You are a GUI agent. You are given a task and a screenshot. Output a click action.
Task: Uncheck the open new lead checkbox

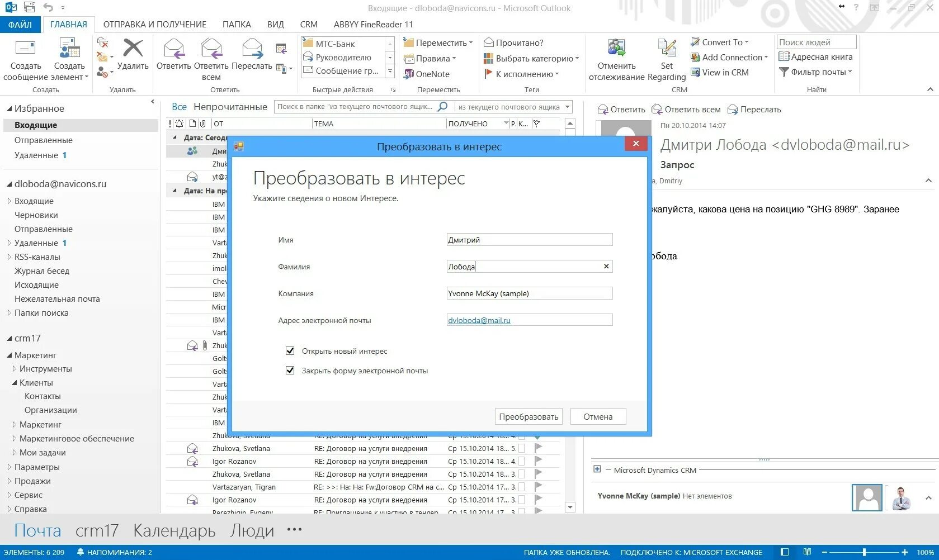[290, 351]
